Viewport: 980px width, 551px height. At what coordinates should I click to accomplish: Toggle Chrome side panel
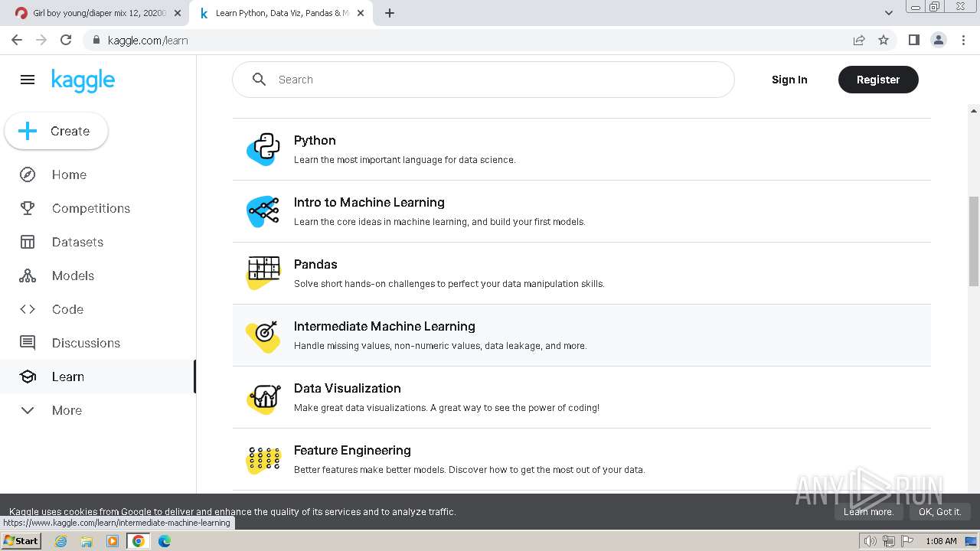coord(913,40)
